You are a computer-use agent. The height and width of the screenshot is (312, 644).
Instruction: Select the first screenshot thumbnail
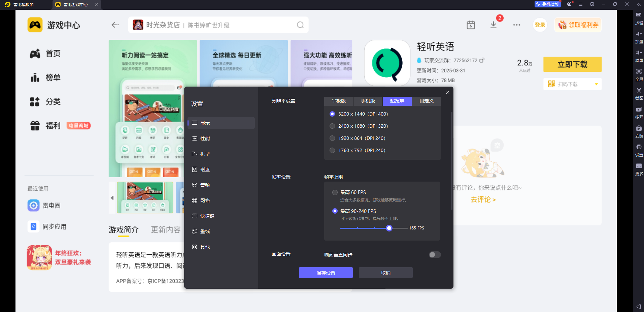145,197
